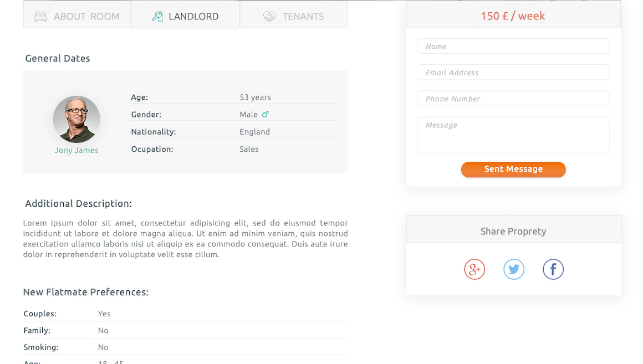Share property via Facebook icon
Screen dimensions: 643x364
[553, 269]
